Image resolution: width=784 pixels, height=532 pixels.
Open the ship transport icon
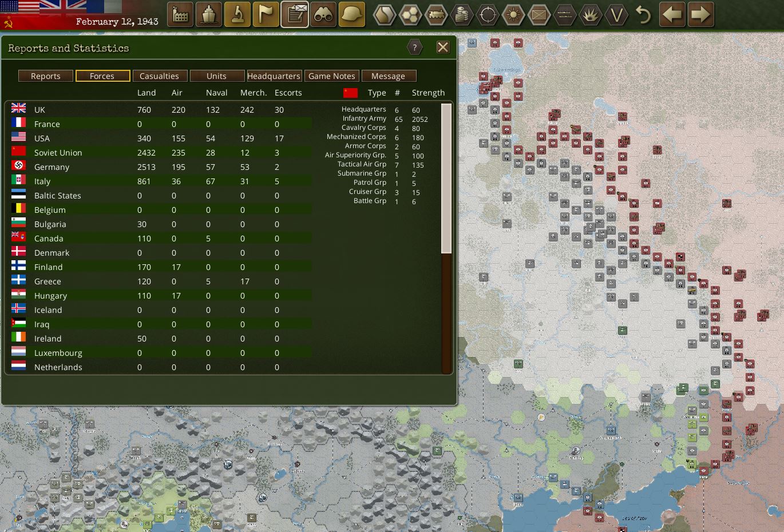(x=209, y=15)
